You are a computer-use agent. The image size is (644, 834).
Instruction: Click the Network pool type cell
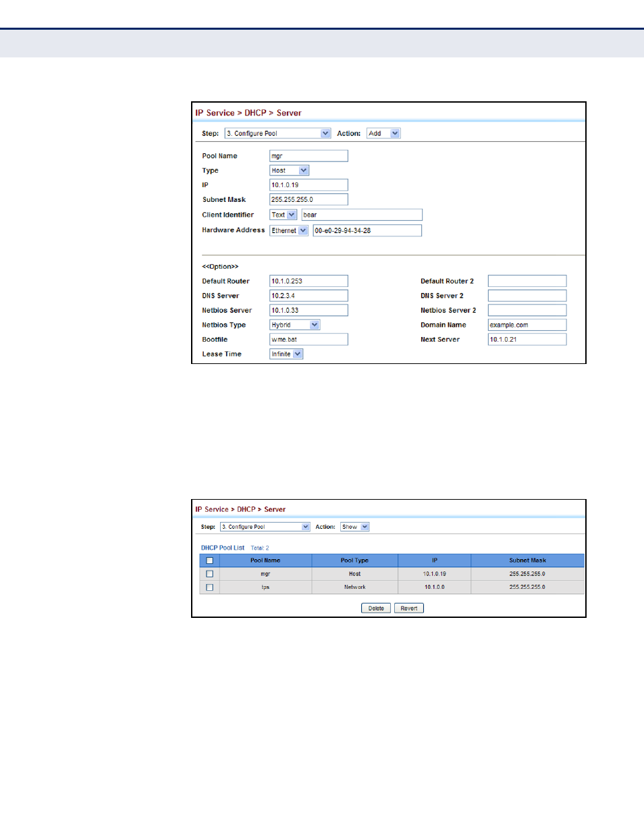click(355, 588)
